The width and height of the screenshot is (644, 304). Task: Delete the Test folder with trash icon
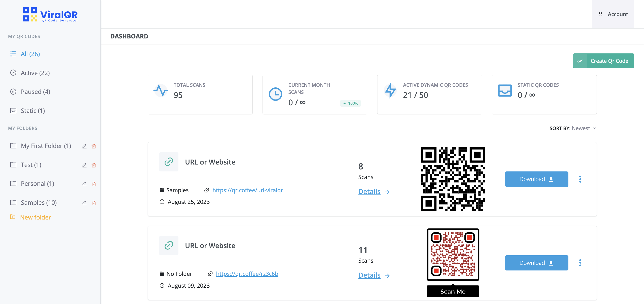[94, 165]
